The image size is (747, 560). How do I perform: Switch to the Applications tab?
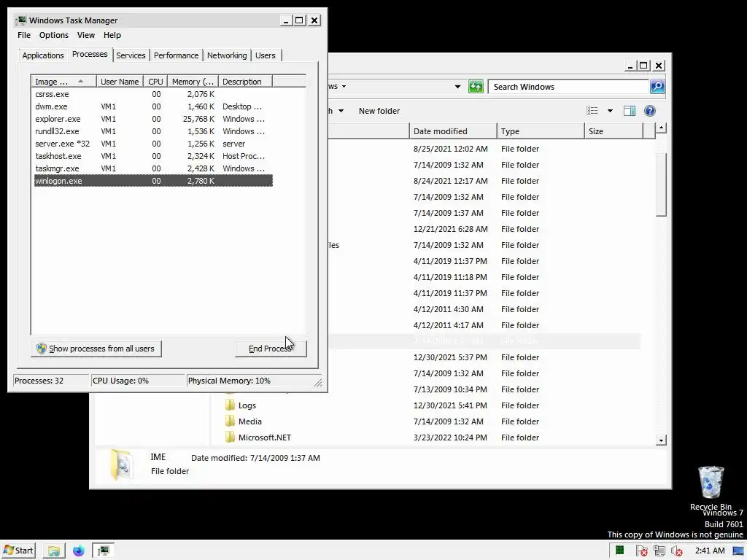(x=43, y=55)
